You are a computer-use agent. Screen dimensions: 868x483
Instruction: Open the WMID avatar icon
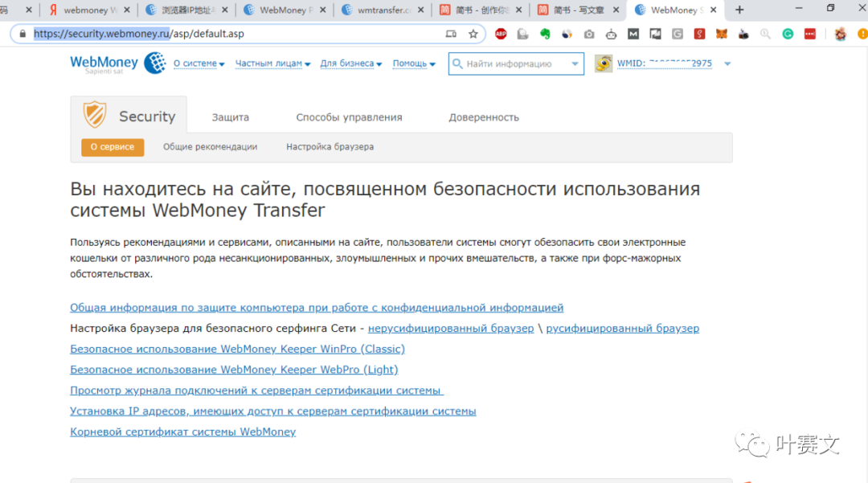pyautogui.click(x=603, y=63)
